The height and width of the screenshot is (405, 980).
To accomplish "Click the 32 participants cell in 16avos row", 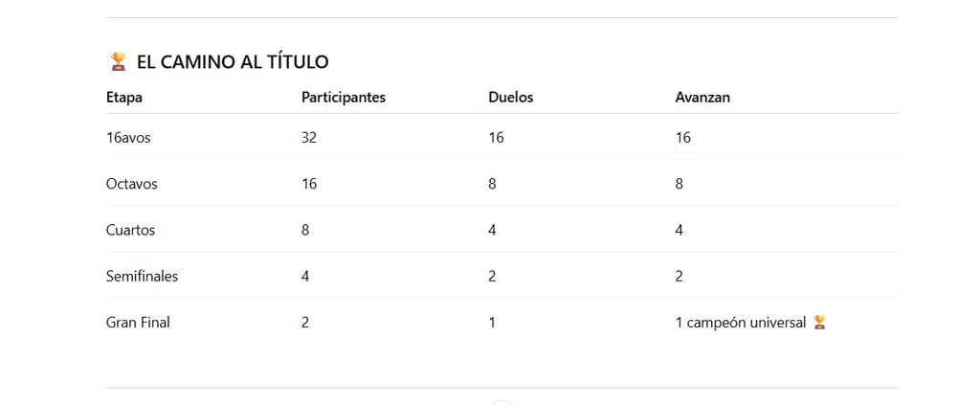I will coord(309,138).
